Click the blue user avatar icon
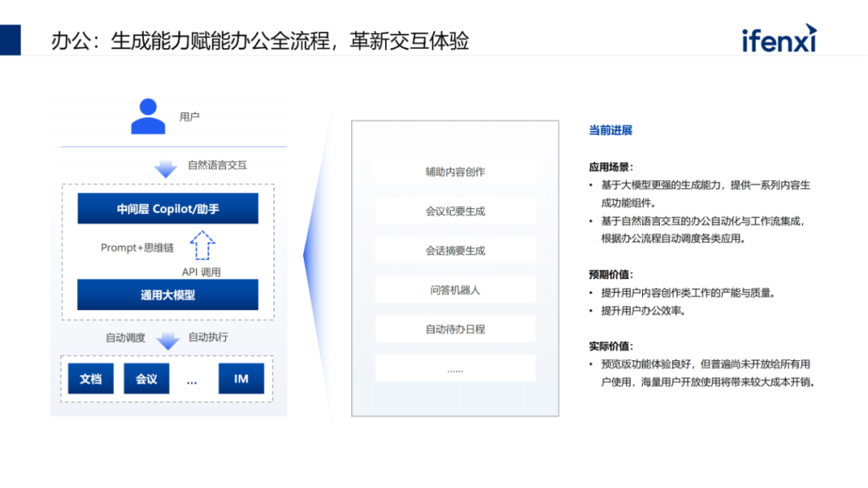868x488 pixels. click(148, 117)
